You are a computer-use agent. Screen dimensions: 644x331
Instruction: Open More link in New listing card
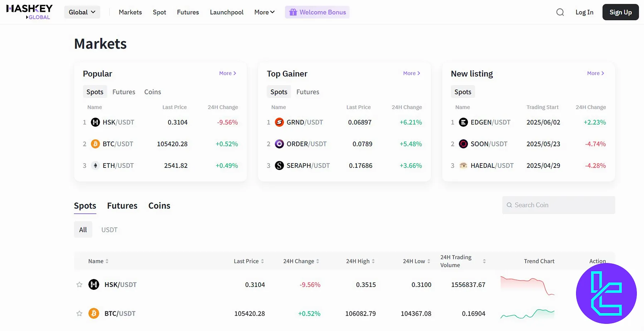[x=595, y=73]
